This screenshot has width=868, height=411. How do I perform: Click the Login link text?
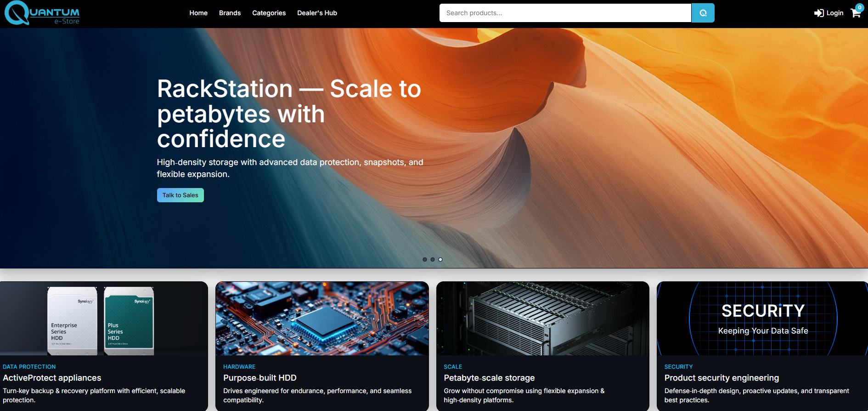(x=834, y=13)
